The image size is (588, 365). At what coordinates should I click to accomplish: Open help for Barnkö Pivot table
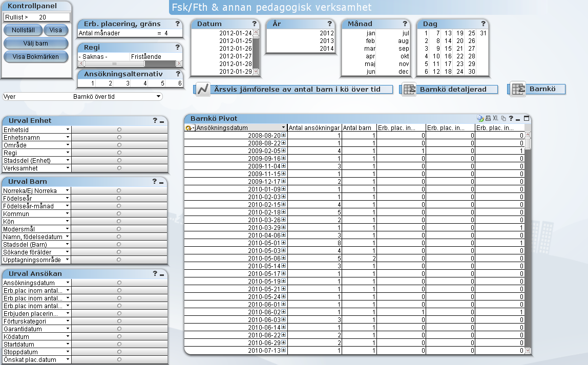[x=511, y=118]
